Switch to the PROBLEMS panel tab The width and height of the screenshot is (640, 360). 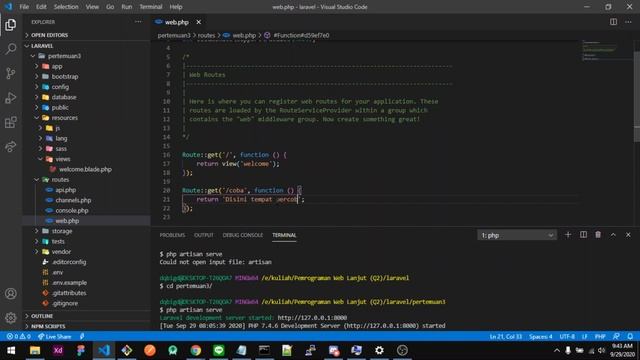(172, 235)
